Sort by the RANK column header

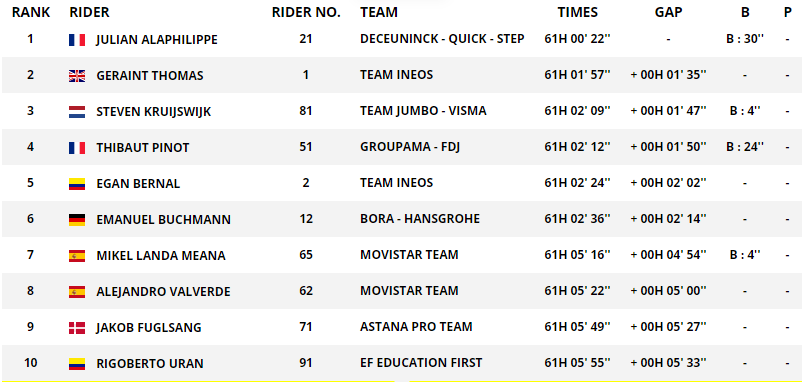31,12
